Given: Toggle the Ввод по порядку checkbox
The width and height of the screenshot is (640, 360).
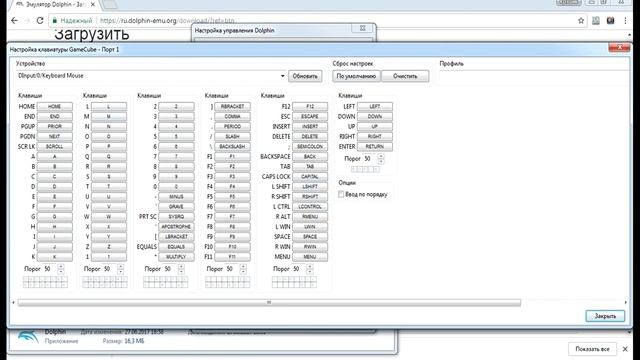Looking at the screenshot, I should (x=341, y=195).
